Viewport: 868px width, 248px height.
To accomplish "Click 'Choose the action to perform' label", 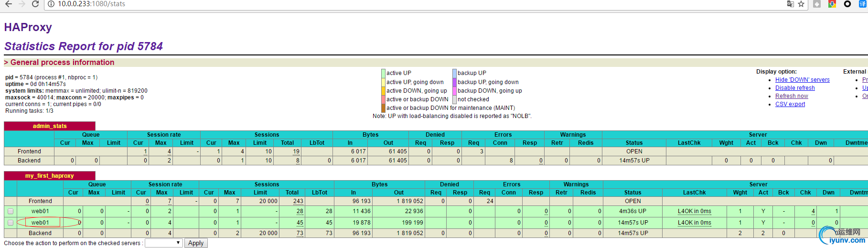I will click(x=74, y=243).
